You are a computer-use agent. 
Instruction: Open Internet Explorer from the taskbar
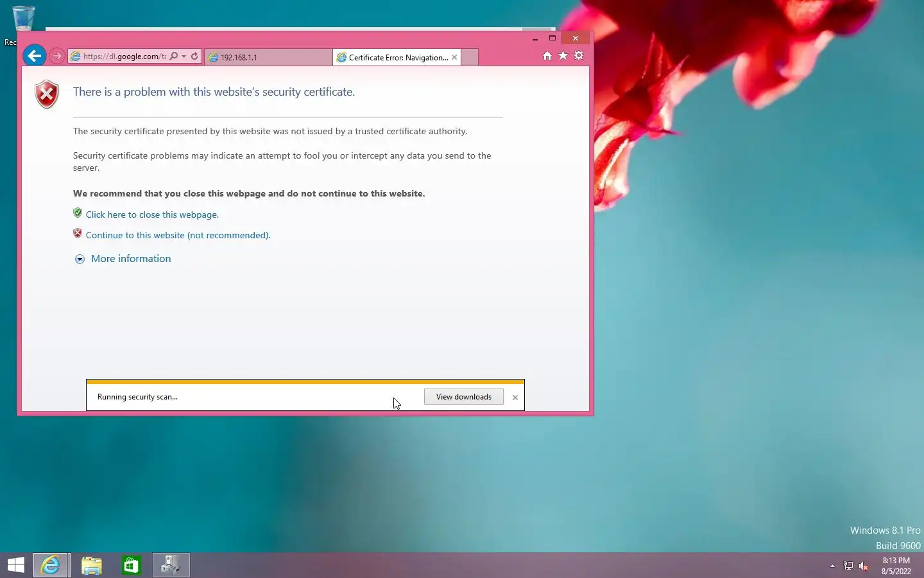point(51,565)
